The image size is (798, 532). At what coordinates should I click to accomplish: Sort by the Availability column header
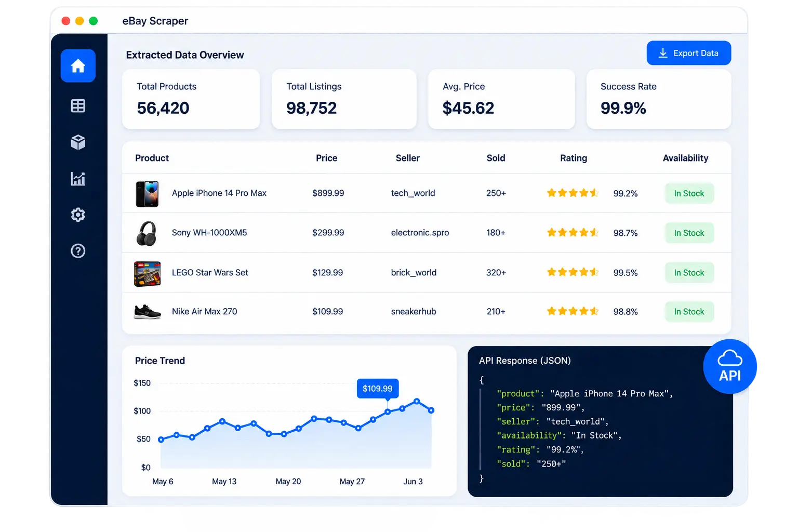coord(686,158)
